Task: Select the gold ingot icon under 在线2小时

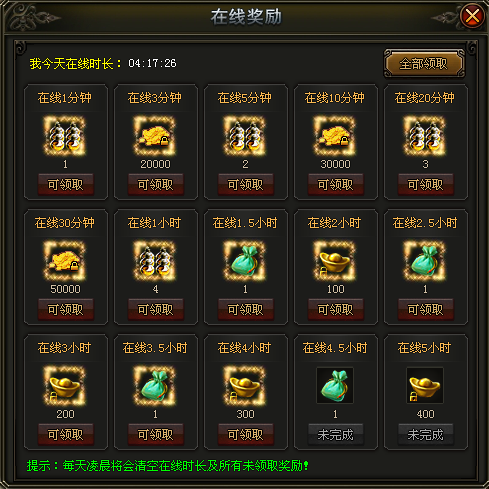Action: click(335, 261)
